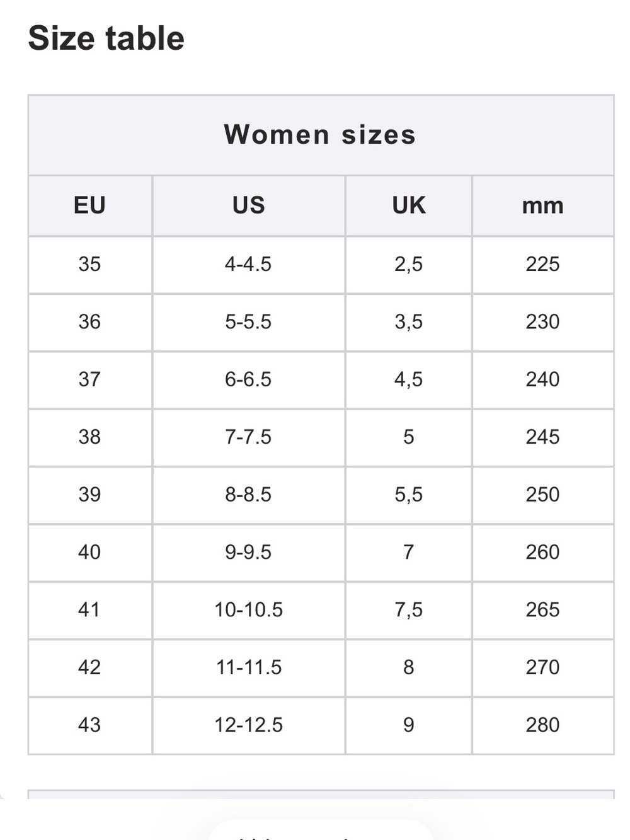Select the 270 mm cell
630x840 pixels.
(x=543, y=668)
